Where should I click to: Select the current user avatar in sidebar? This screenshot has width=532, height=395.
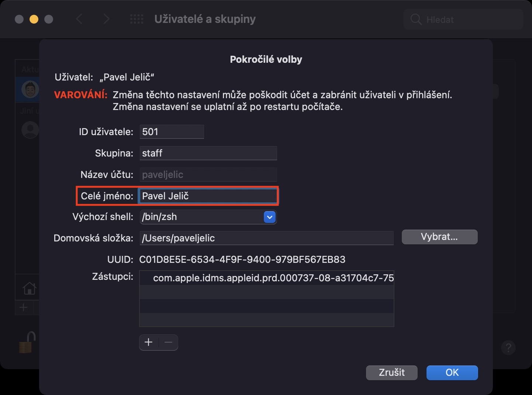pos(30,89)
